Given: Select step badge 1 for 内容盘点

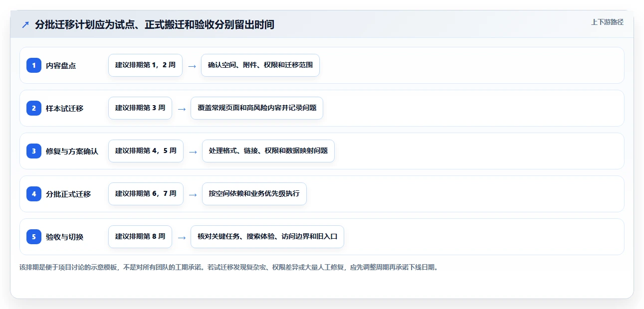Looking at the screenshot, I should pos(34,65).
